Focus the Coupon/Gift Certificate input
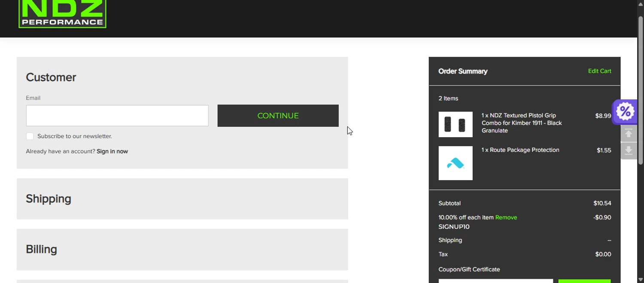The height and width of the screenshot is (283, 644). (x=496, y=281)
